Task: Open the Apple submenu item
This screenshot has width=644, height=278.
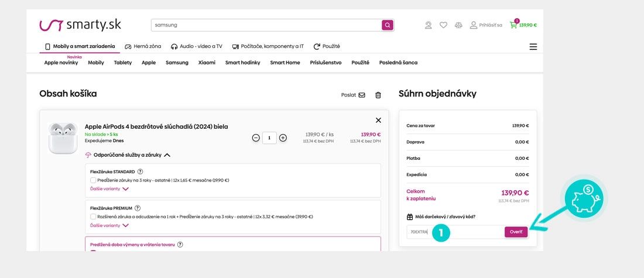Action: pos(149,63)
